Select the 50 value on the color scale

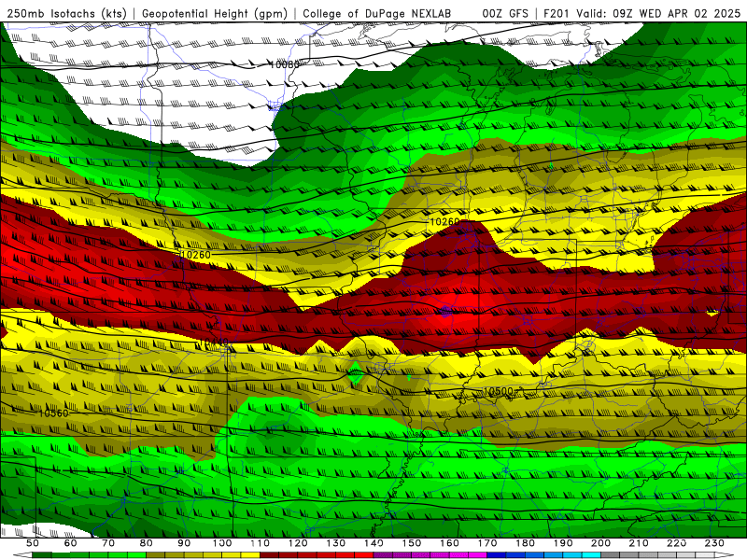pos(33,543)
